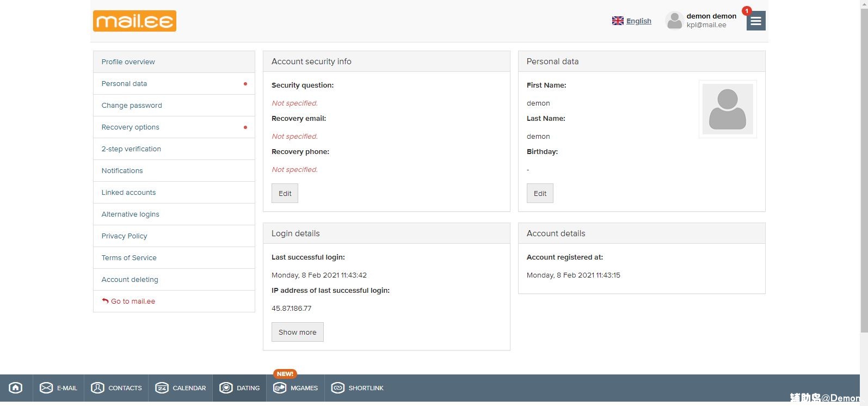The width and height of the screenshot is (868, 406).
Task: Open Alternative logins in sidebar
Action: coord(174,214)
